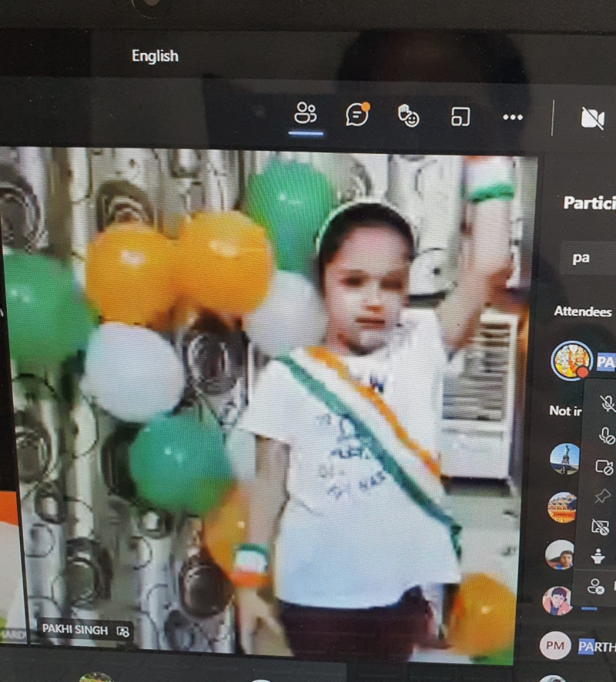Image resolution: width=616 pixels, height=682 pixels.
Task: Select Spotlight option in context menu
Action: coord(598,557)
